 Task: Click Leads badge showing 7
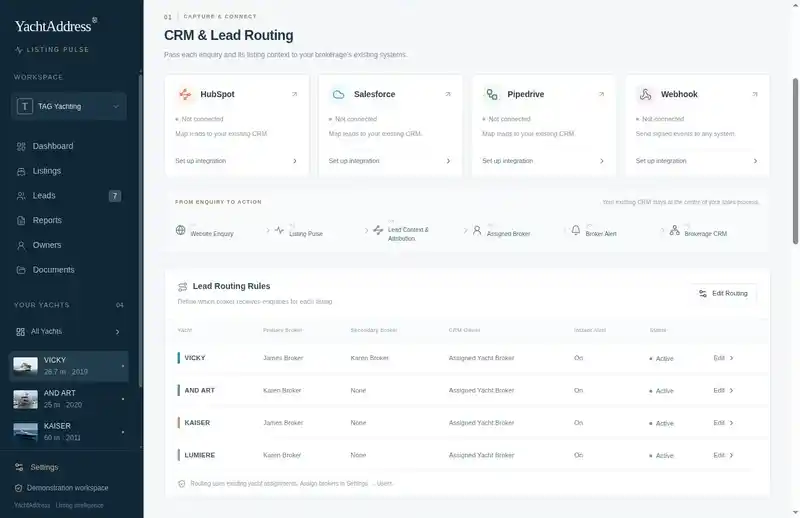[x=115, y=196]
